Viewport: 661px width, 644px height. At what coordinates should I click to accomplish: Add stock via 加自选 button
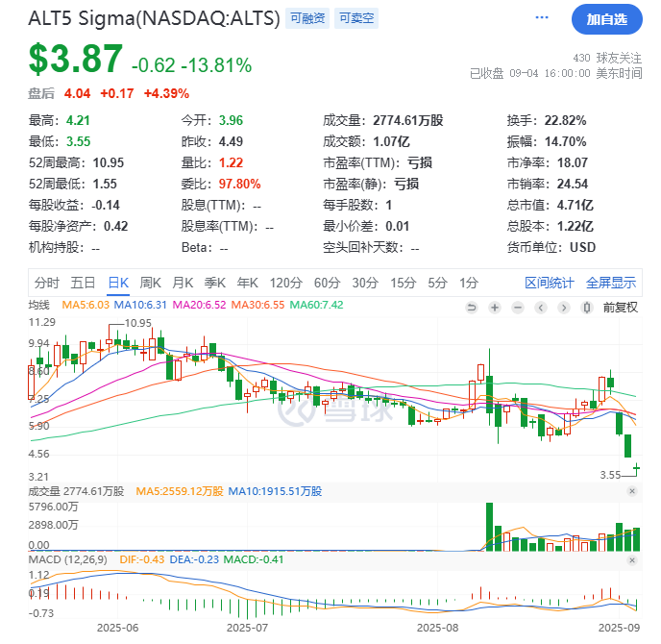coord(606,19)
